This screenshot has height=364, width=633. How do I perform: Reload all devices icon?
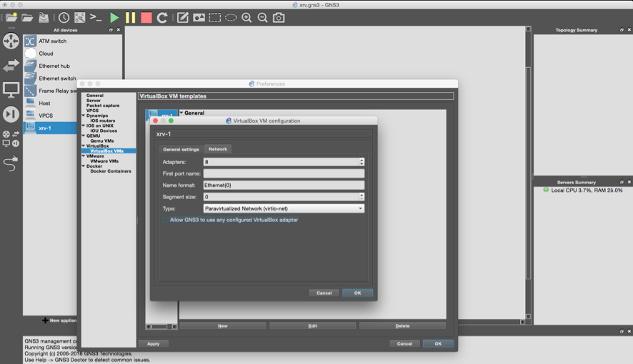pyautogui.click(x=162, y=17)
